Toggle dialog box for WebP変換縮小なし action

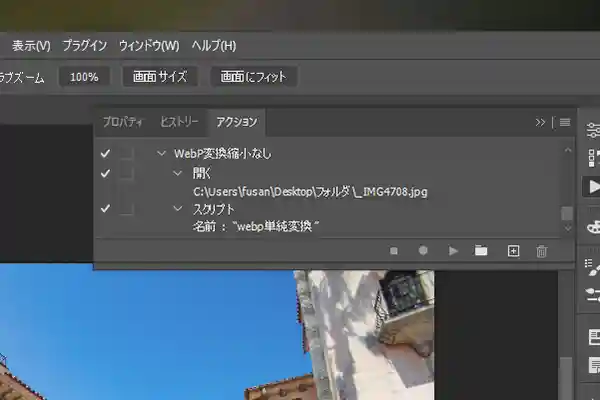[x=126, y=154]
